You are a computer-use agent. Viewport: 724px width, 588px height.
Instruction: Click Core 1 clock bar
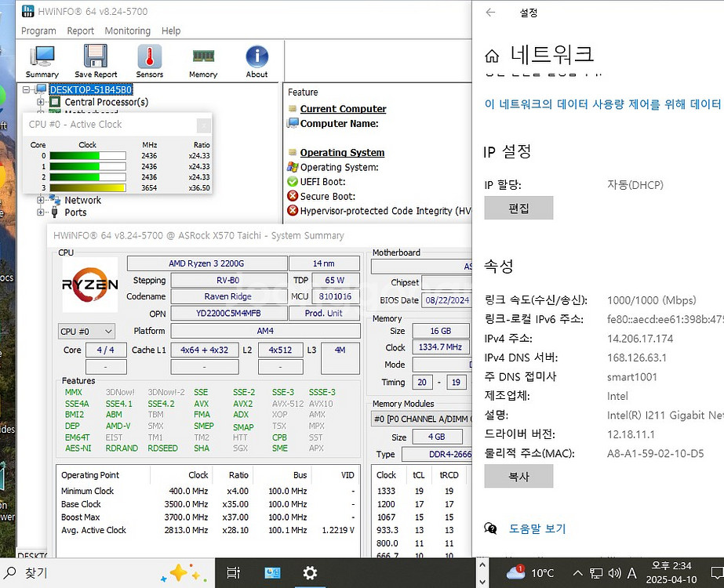point(88,166)
